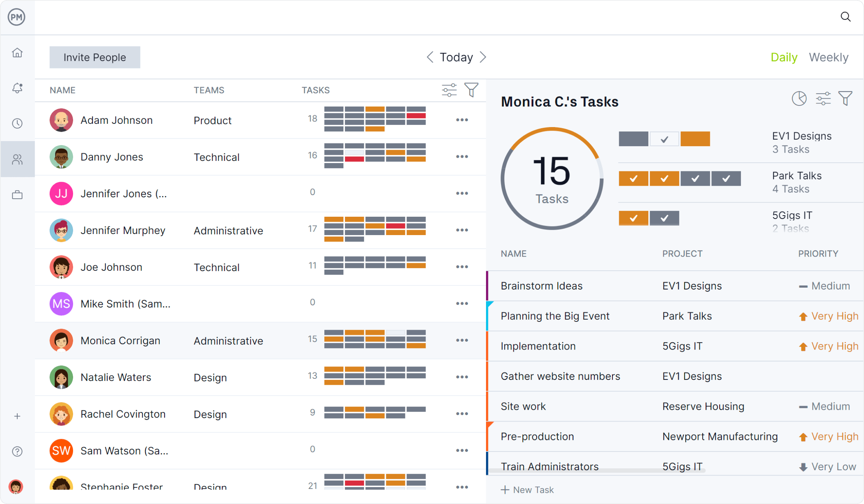Toggle first orange checkbox in Park Talks

click(633, 179)
